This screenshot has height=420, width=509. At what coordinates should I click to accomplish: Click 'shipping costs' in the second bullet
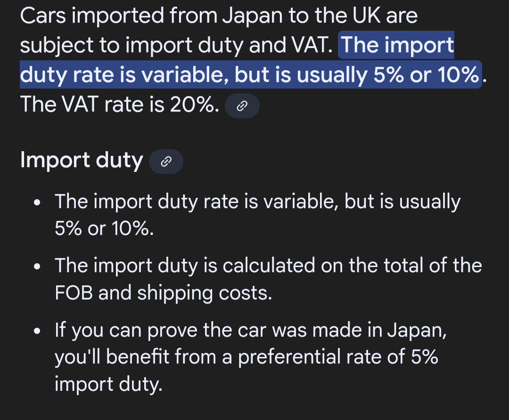coord(205,294)
